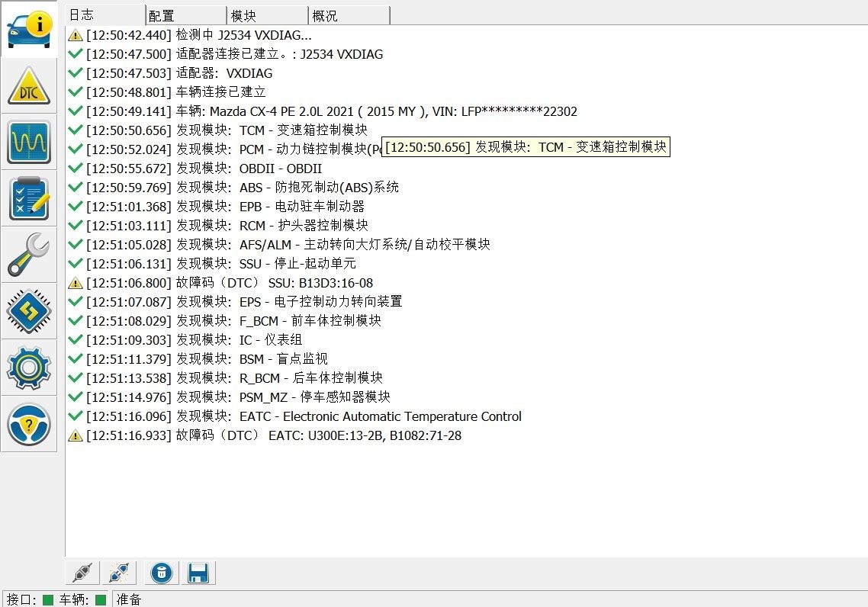The image size is (868, 607).
Task: Open the wrench service functions panel
Action: [x=29, y=255]
